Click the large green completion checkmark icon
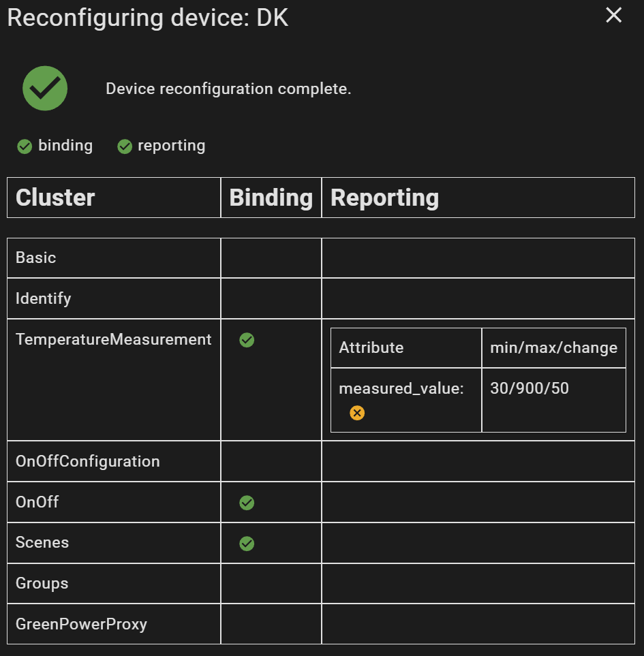The height and width of the screenshot is (656, 644). point(45,89)
